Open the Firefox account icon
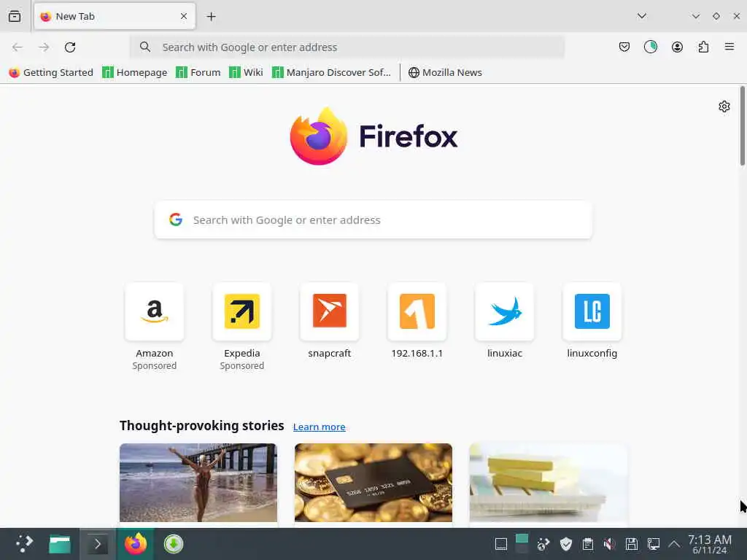This screenshot has height=560, width=747. point(677,47)
